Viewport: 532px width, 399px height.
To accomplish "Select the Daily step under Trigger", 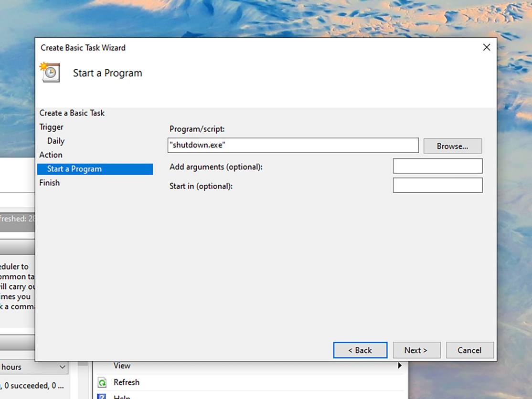I will click(55, 141).
